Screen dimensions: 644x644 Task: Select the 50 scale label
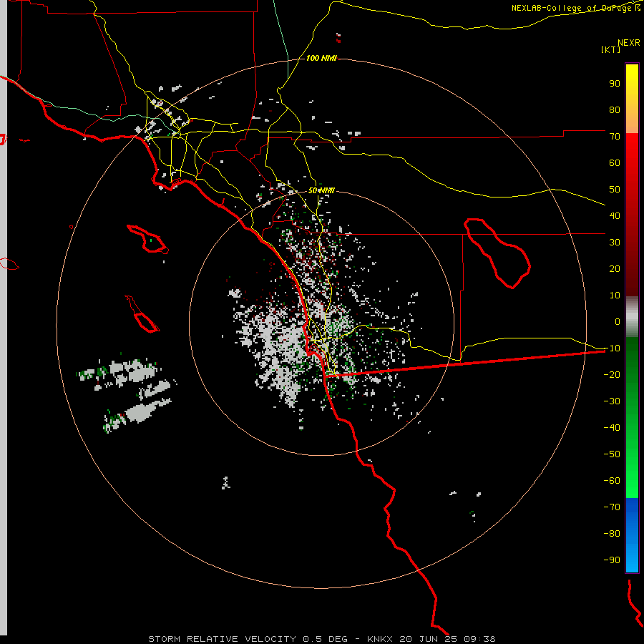615,190
